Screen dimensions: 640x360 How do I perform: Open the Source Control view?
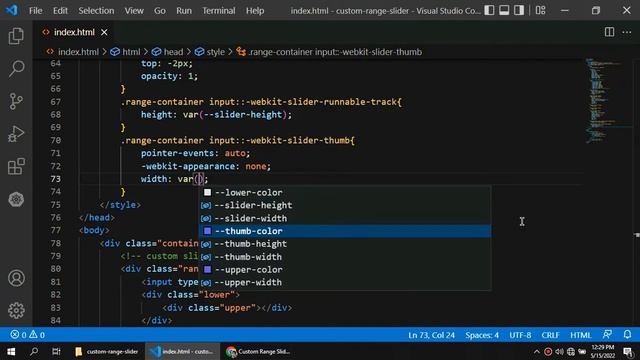(x=16, y=101)
